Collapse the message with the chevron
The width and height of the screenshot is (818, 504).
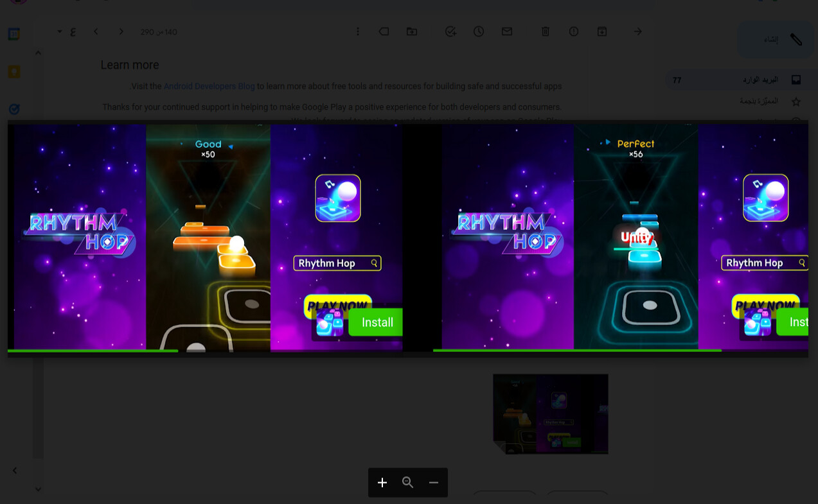(38, 53)
